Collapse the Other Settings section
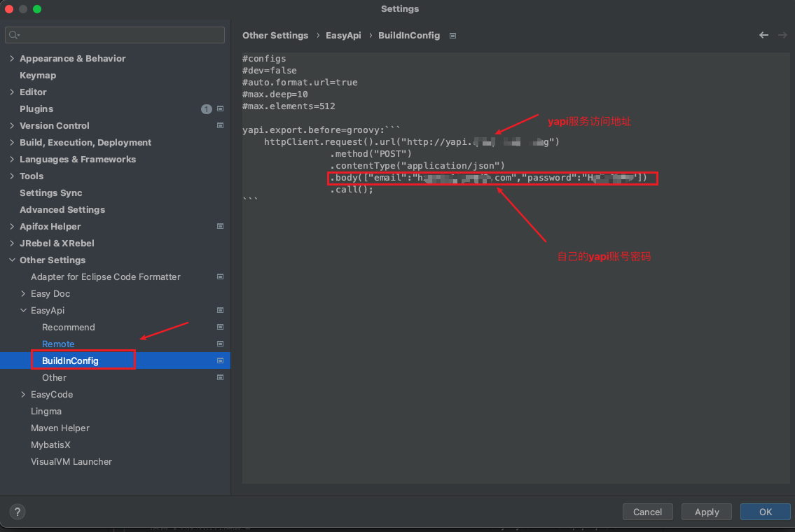The height and width of the screenshot is (532, 795). (12, 260)
